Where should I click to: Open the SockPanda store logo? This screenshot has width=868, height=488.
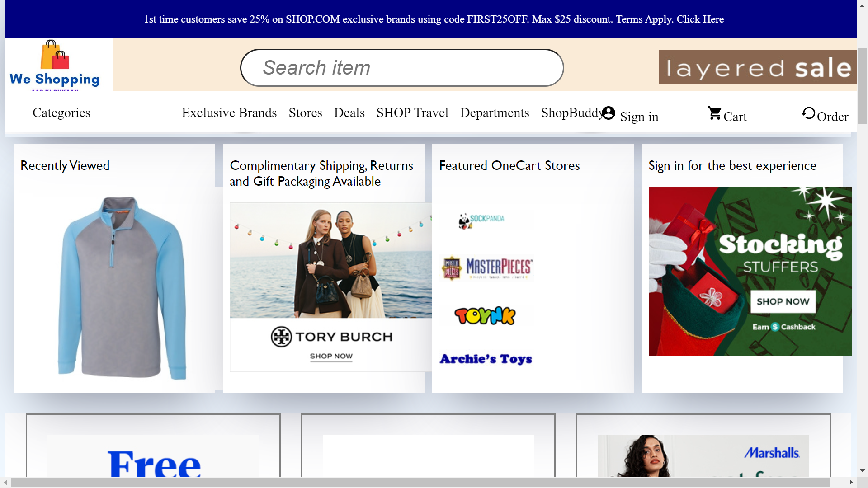click(x=481, y=220)
